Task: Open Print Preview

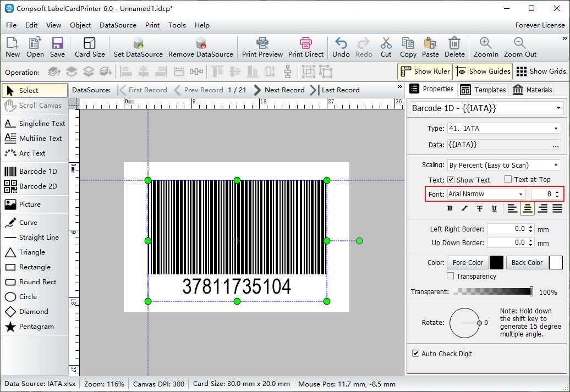Action: pos(262,47)
